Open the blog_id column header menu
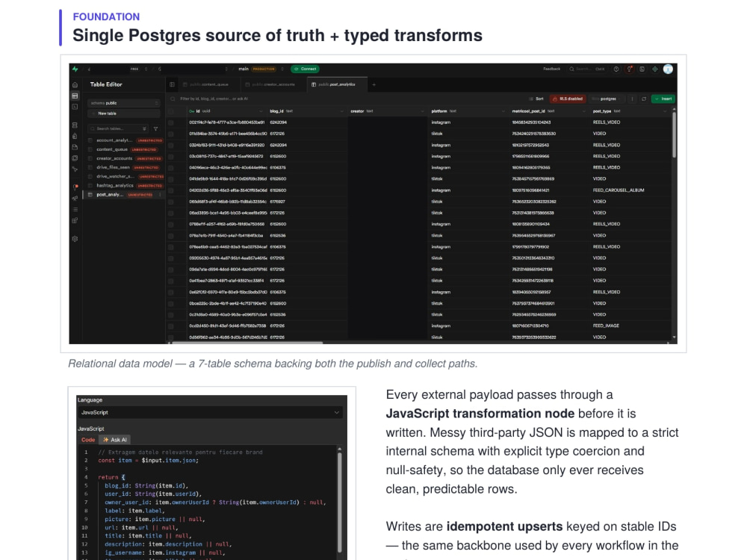The width and height of the screenshot is (747, 560). coord(341,111)
